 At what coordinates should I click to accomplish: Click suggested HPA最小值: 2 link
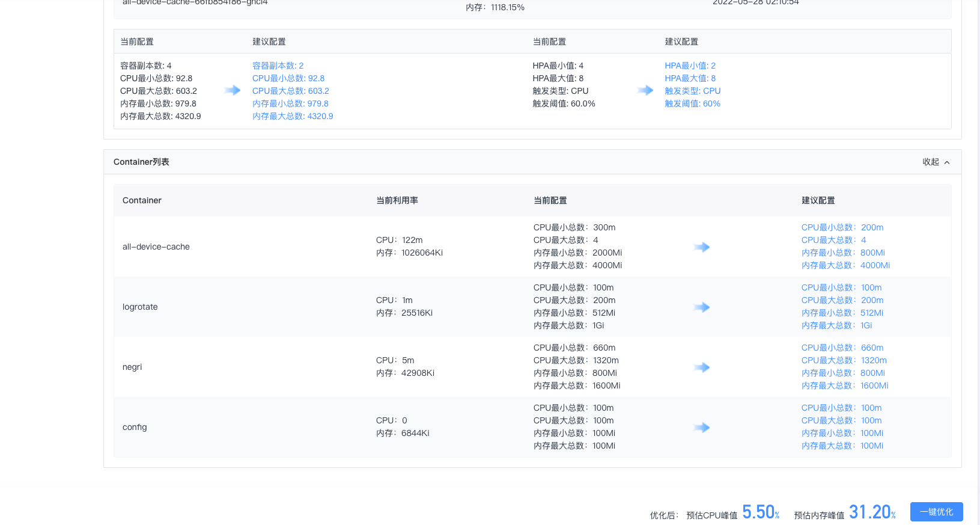(x=690, y=66)
